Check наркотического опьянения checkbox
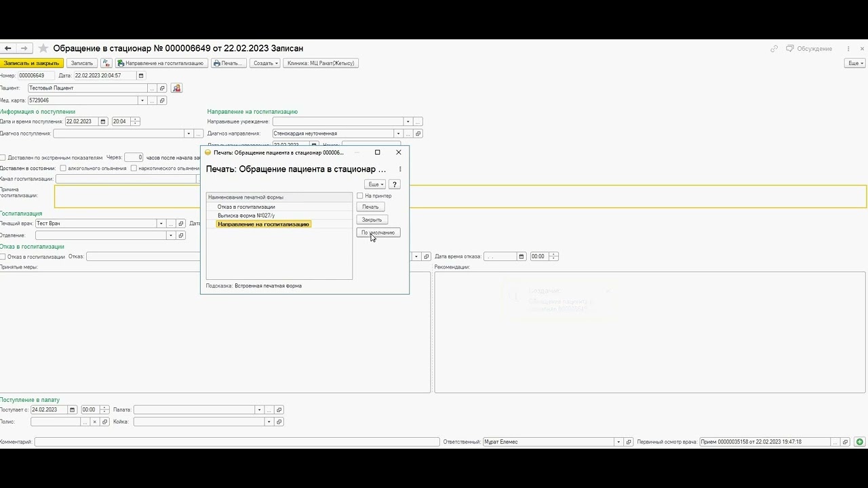The image size is (868, 488). (134, 168)
